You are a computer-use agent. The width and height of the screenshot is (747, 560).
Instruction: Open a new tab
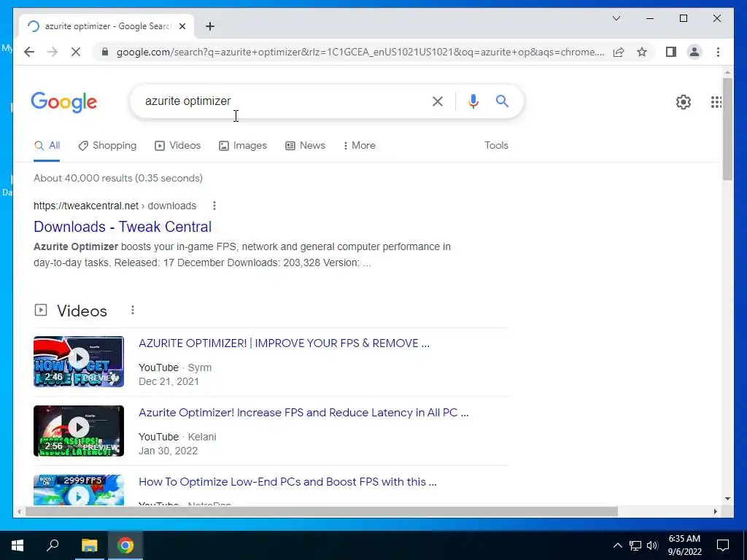(210, 26)
